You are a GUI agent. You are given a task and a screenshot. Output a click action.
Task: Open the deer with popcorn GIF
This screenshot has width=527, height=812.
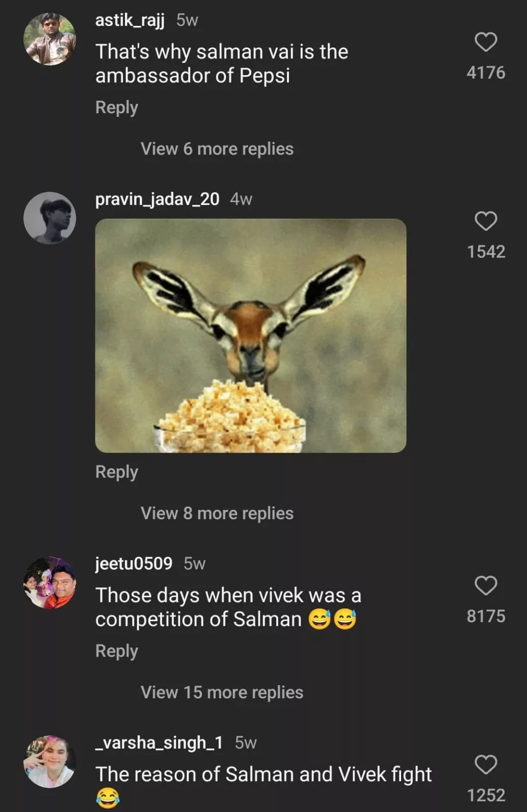tap(250, 335)
